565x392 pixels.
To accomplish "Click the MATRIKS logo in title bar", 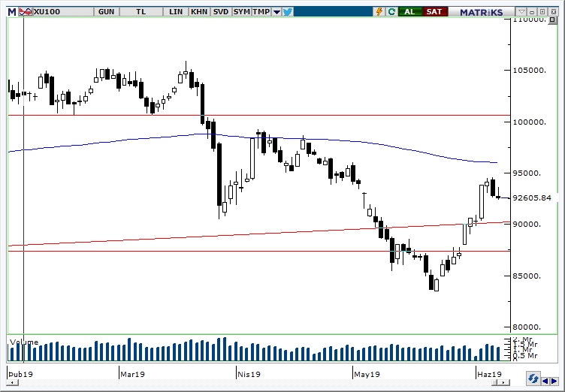I will 481,12.
